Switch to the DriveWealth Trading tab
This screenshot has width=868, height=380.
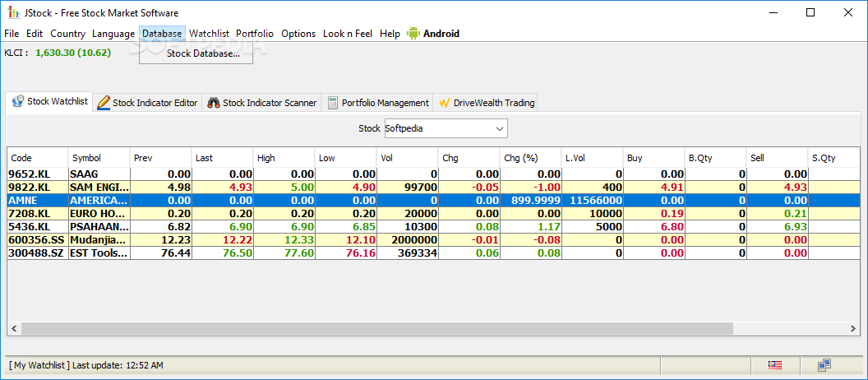(x=486, y=103)
